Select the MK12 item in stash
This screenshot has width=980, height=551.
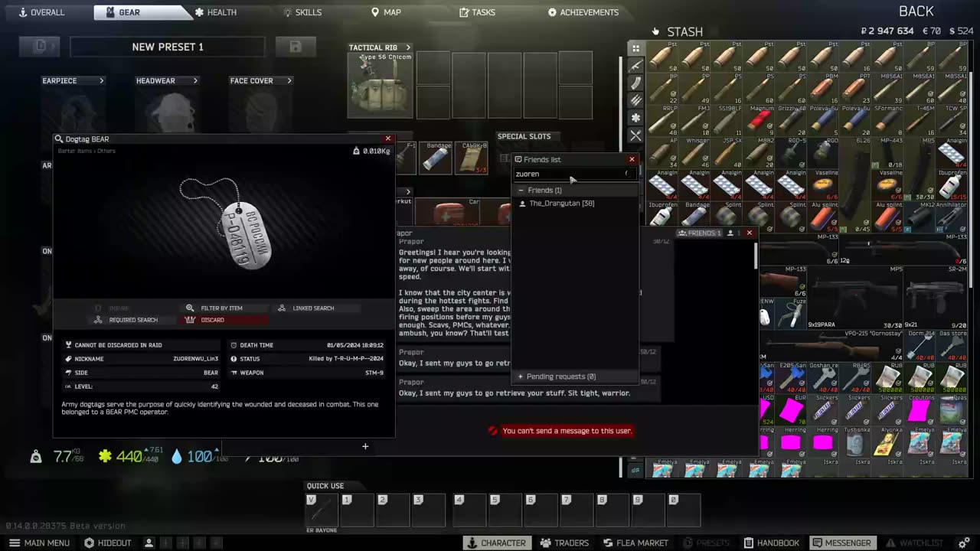tap(920, 217)
